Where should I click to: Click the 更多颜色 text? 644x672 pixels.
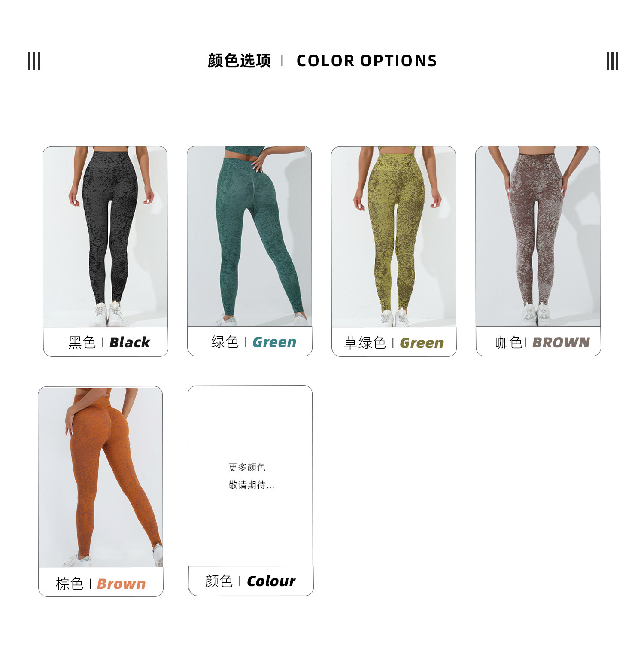coord(247,467)
